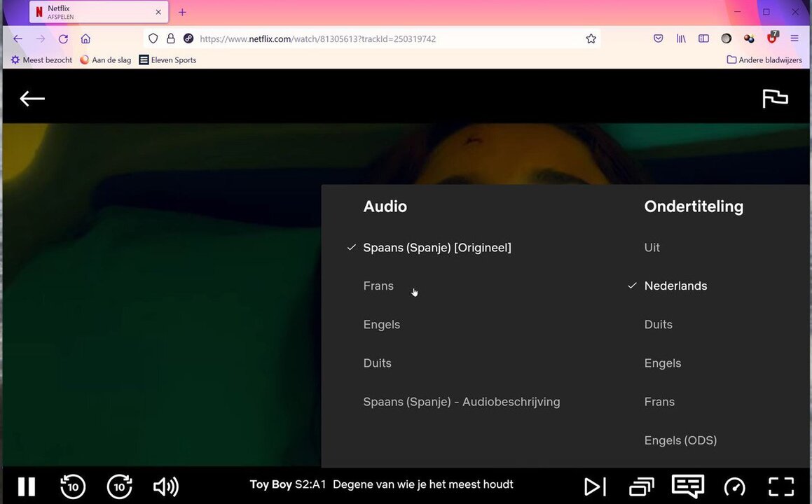Pause the video playback

(27, 486)
